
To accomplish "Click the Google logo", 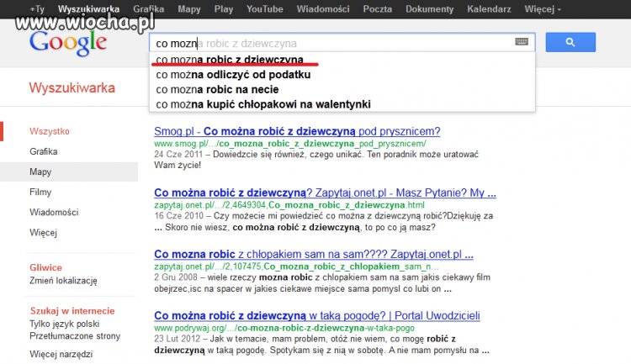I will 68,43.
